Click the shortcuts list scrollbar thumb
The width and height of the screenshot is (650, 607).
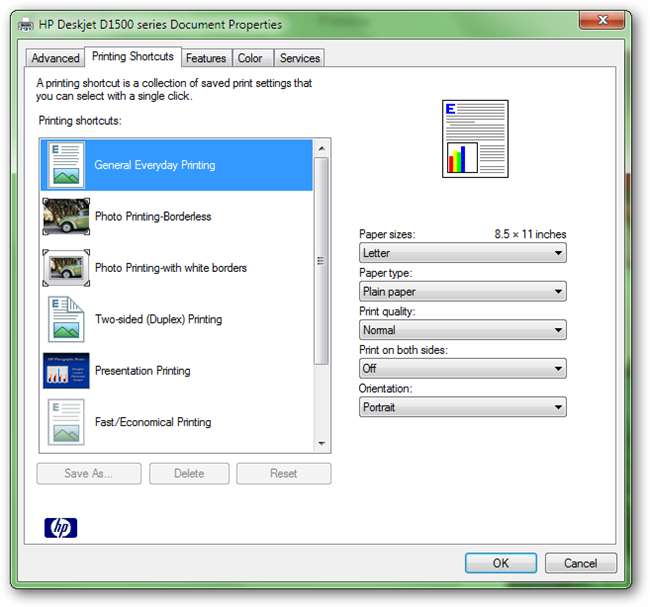pyautogui.click(x=321, y=261)
